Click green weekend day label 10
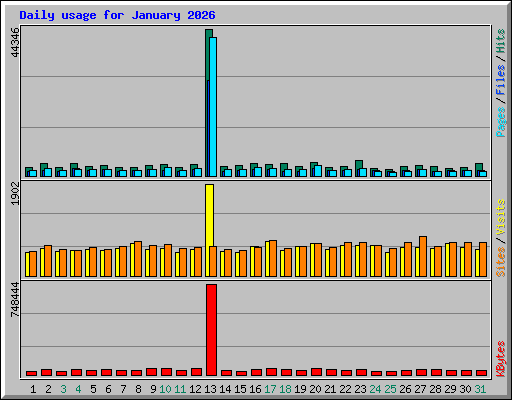The image size is (512, 400). (x=165, y=389)
